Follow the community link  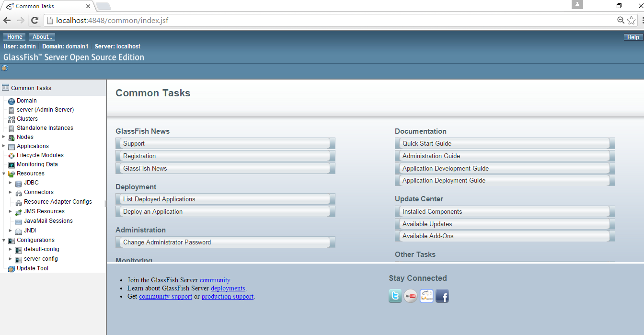[x=215, y=280]
